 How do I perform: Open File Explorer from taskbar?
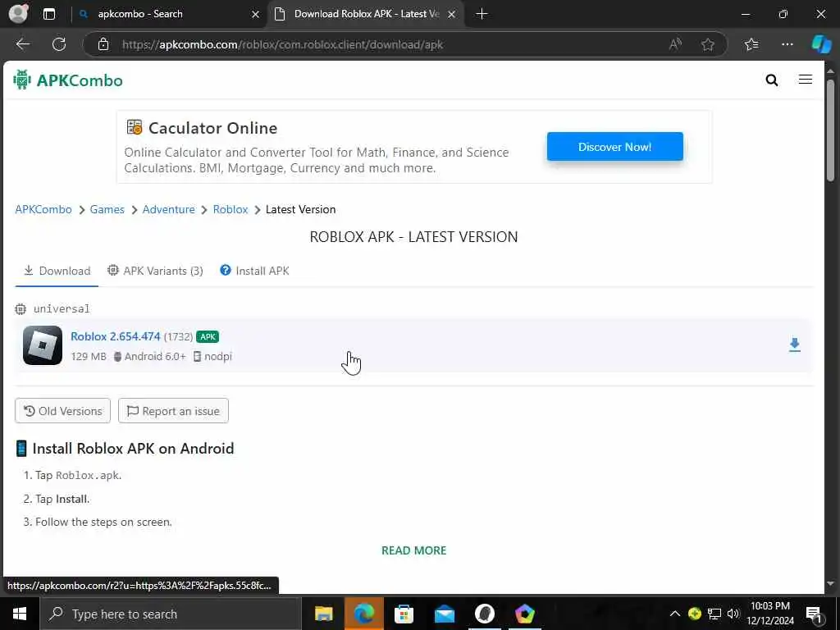(323, 614)
